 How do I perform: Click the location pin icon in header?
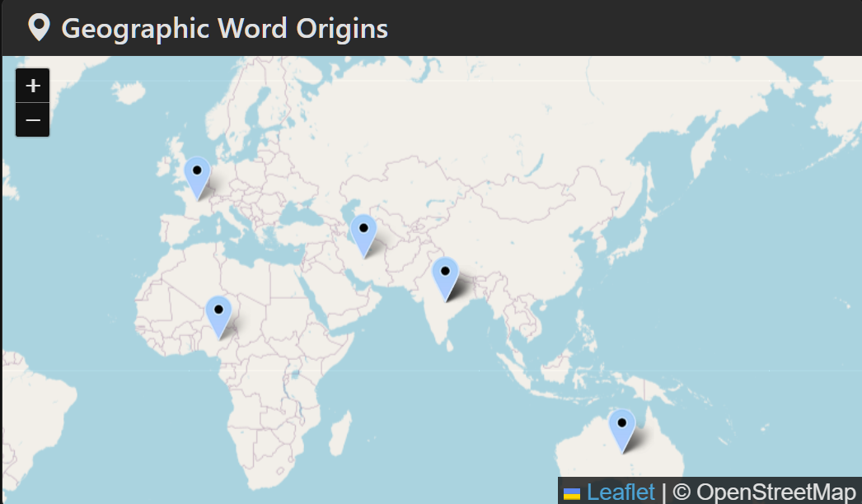pyautogui.click(x=39, y=28)
